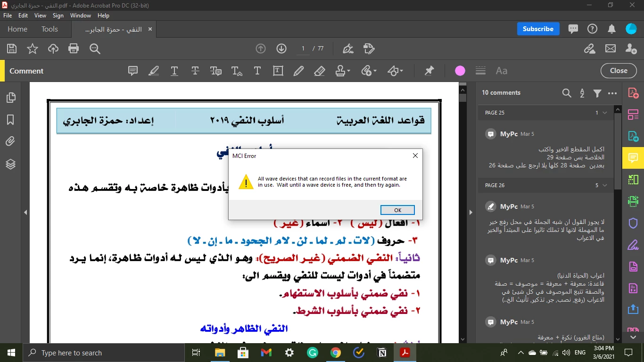Click the filter comments funnel icon

click(x=597, y=93)
